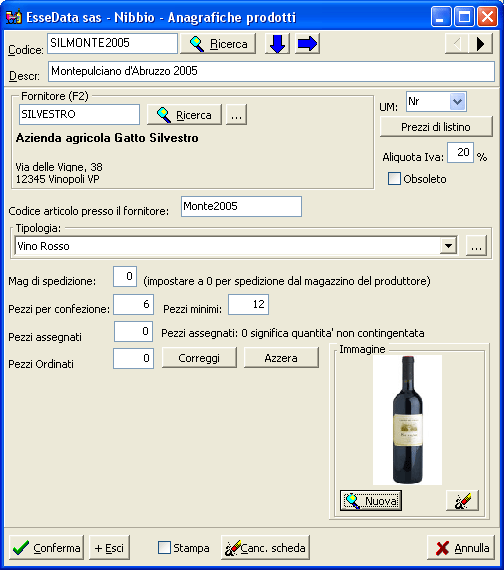The image size is (504, 570).
Task: Click the blue right arrow button
Action: [x=307, y=44]
